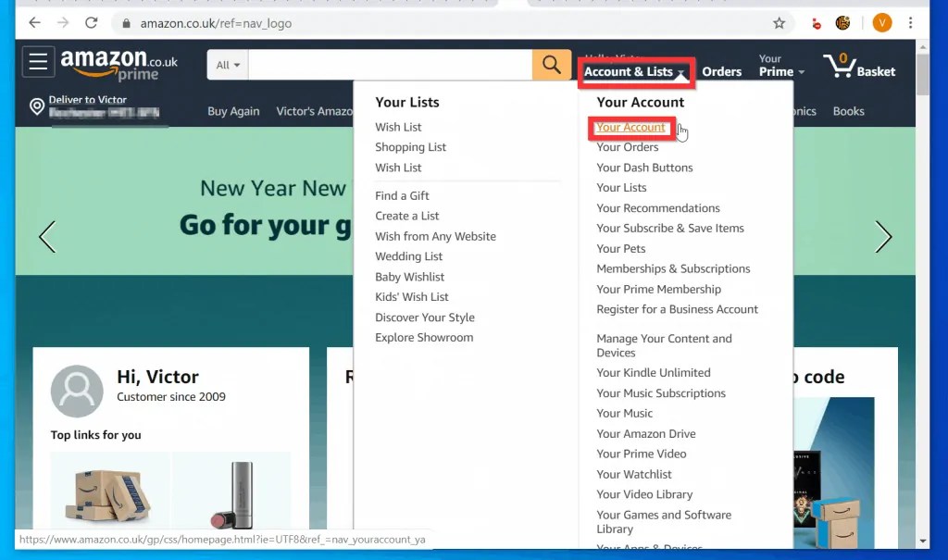Open the Books category in the nav bar
948x560 pixels.
click(x=848, y=111)
